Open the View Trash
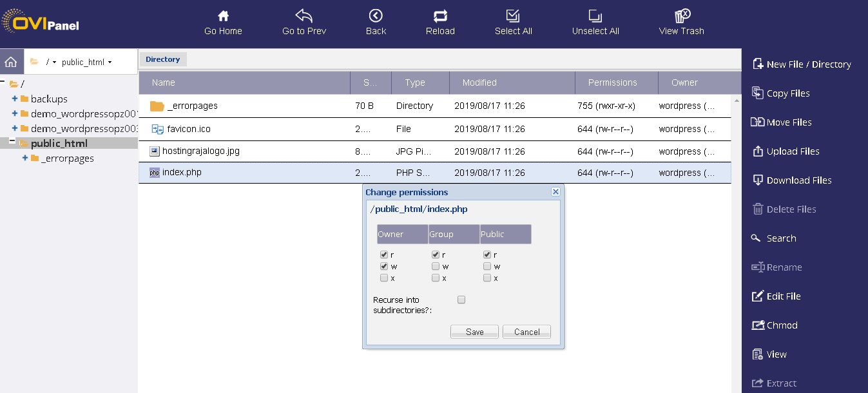The width and height of the screenshot is (868, 393). coord(680,23)
